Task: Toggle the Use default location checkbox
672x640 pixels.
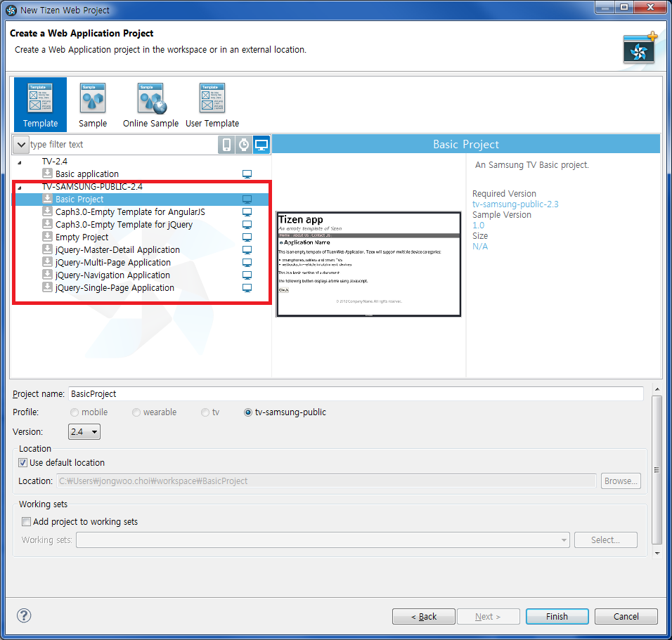Action: coord(25,463)
